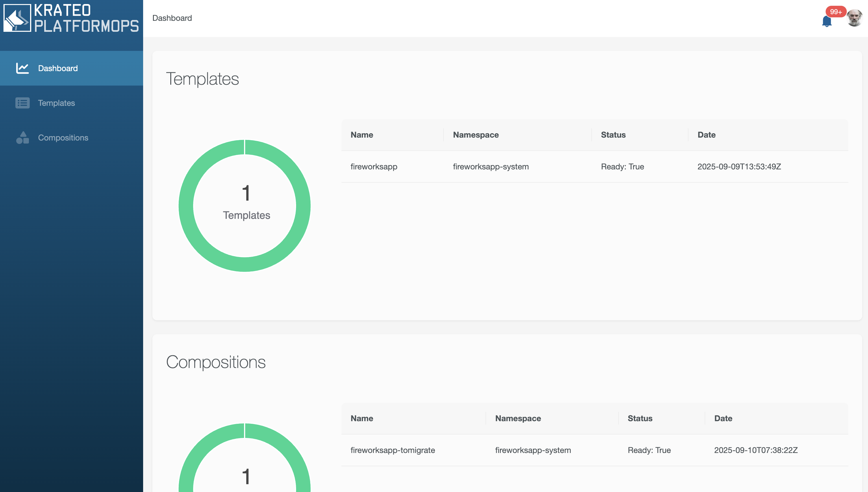
Task: Click the Status header in Templates table
Action: pos(613,135)
